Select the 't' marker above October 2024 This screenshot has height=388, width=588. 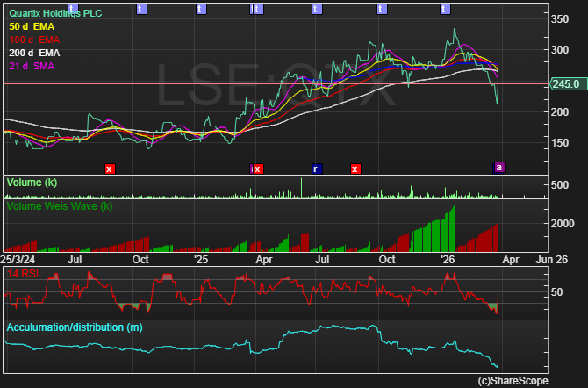(142, 9)
